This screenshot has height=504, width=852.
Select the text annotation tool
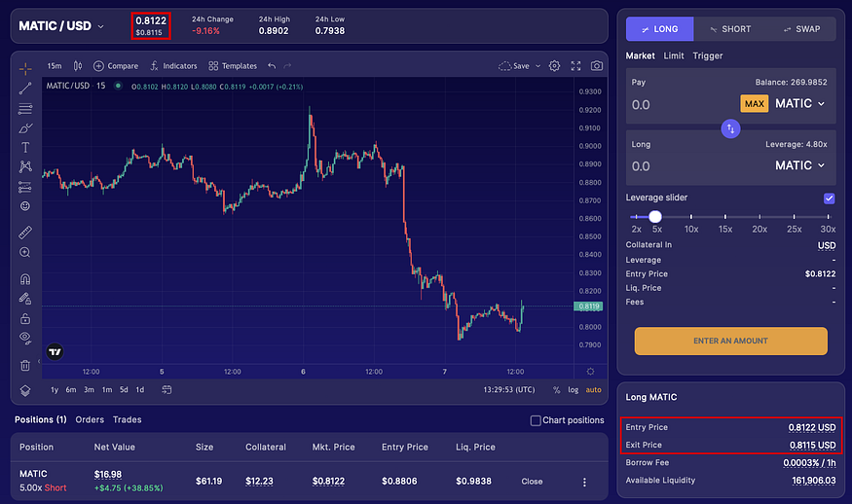click(25, 147)
